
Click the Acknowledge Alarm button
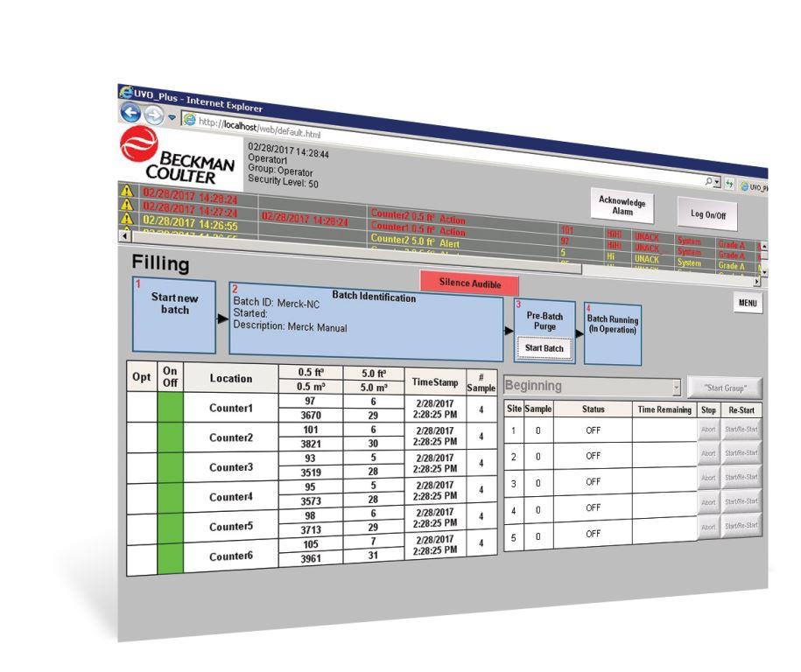622,206
